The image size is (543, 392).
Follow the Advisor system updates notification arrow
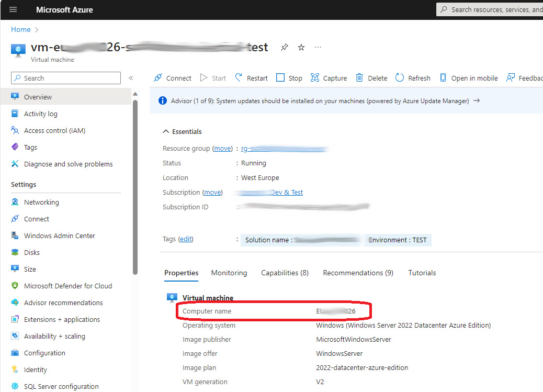pos(476,100)
